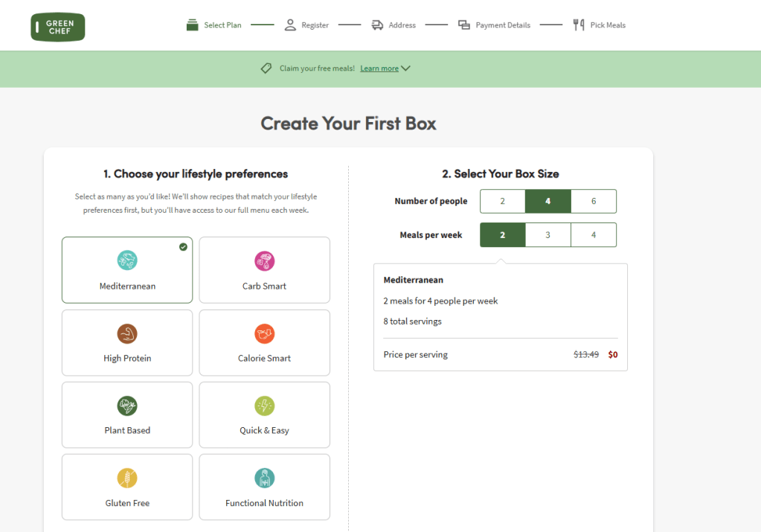Click the Plant Based leaf icon
The image size is (761, 532).
pos(127,406)
